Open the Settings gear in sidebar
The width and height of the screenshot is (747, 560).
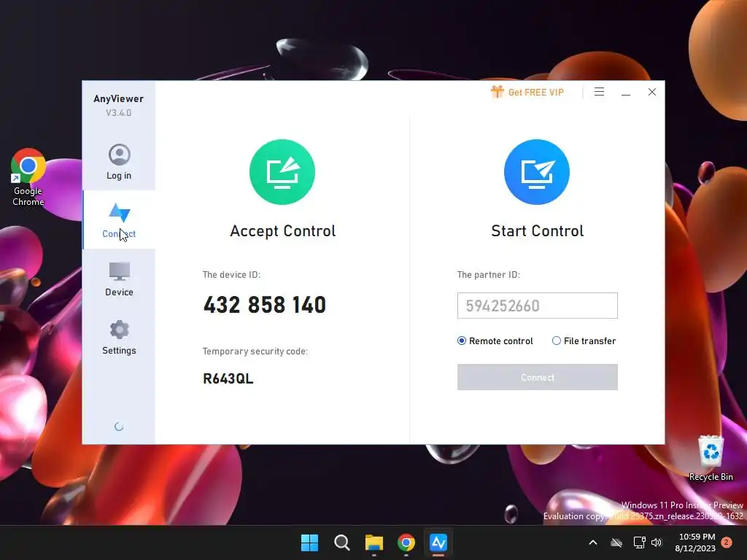pyautogui.click(x=119, y=330)
